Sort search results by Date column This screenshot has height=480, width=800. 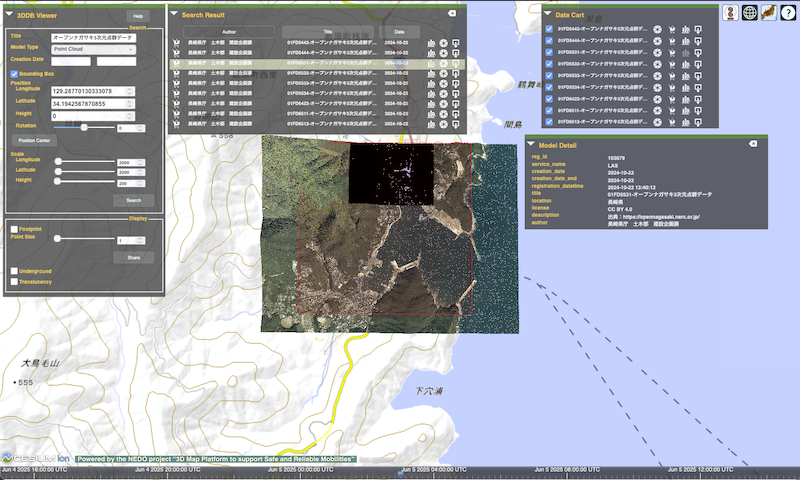click(x=399, y=32)
